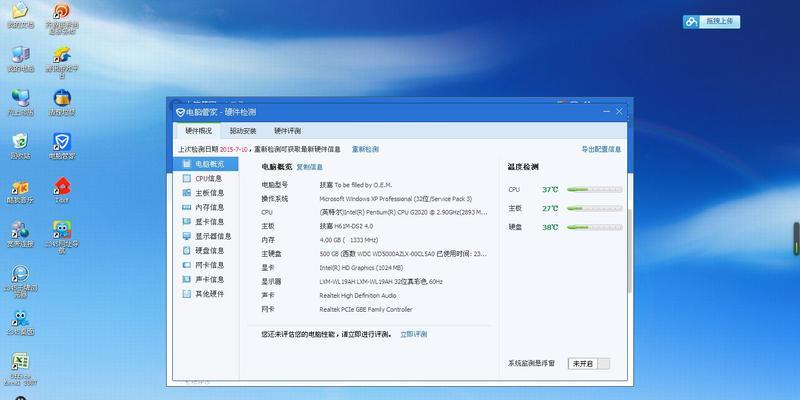Image resolution: width=800 pixels, height=400 pixels.
Task: Click the LXM-WL19AH monitor text
Action: click(381, 282)
